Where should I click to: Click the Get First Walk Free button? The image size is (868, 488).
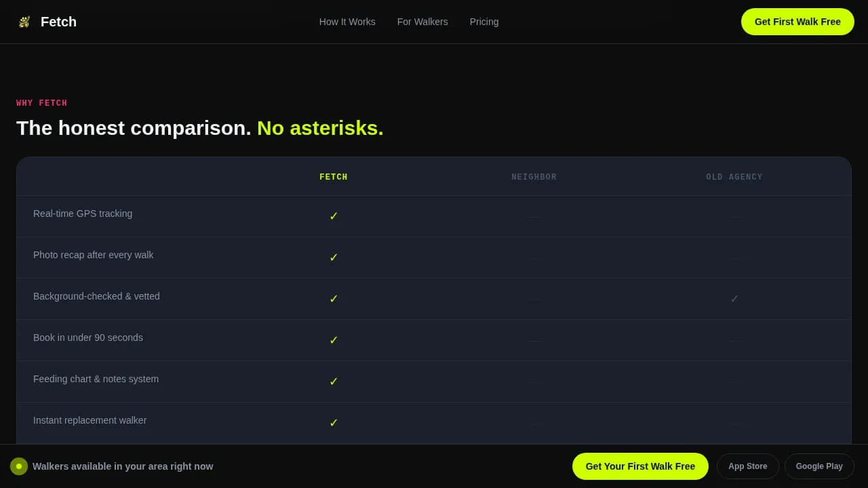click(797, 22)
